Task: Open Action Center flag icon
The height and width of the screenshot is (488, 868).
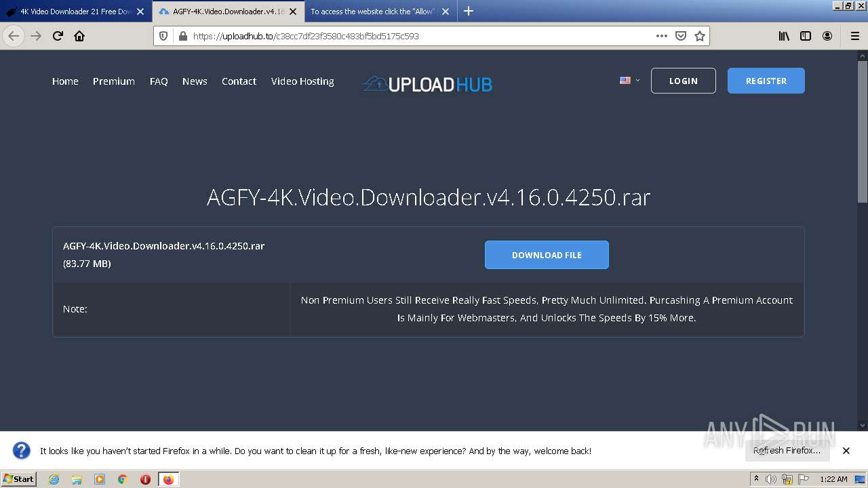Action: 804,479
